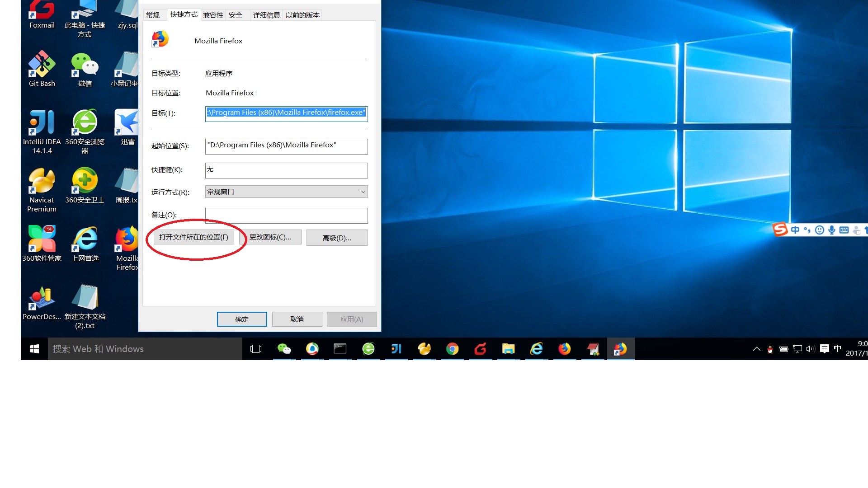Open the Sogou emoji panel
The height and width of the screenshot is (488, 868).
tap(819, 230)
